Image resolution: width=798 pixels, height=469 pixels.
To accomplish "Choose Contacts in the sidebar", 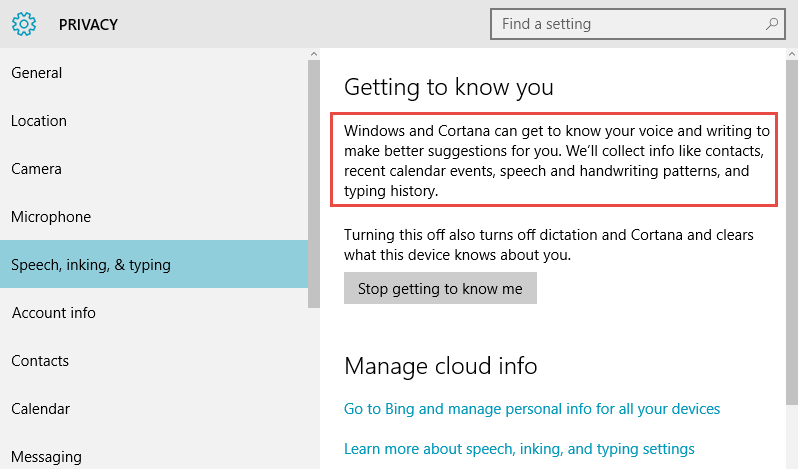I will (x=154, y=360).
